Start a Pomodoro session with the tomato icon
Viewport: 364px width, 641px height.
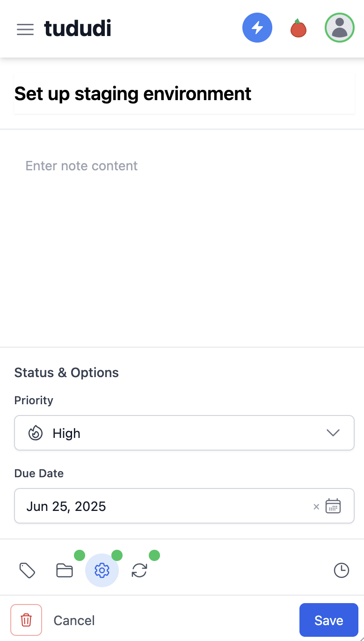(x=298, y=28)
